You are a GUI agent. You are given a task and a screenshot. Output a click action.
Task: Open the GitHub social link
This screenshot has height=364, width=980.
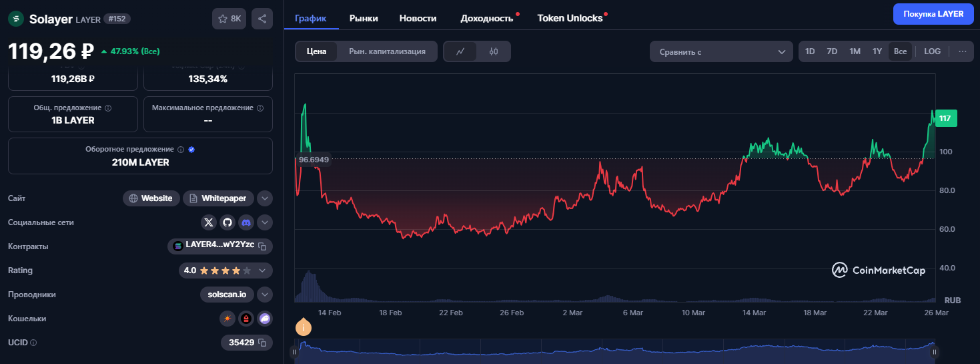227,222
